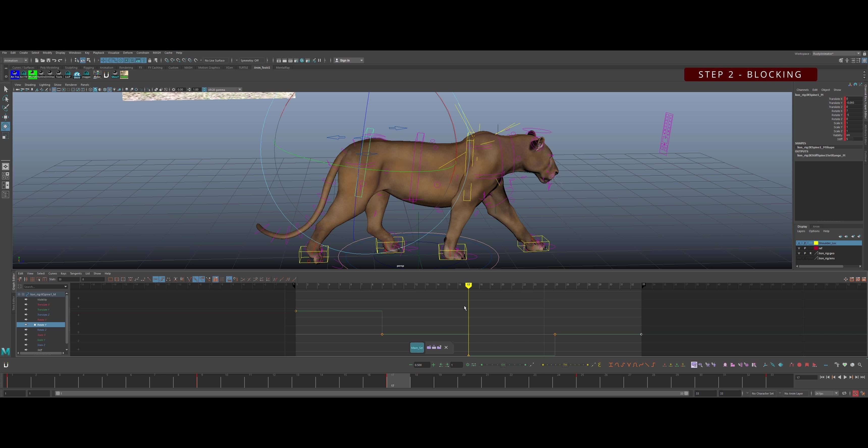
Task: Toggle visibility of the ref layer
Action: [x=799, y=248]
